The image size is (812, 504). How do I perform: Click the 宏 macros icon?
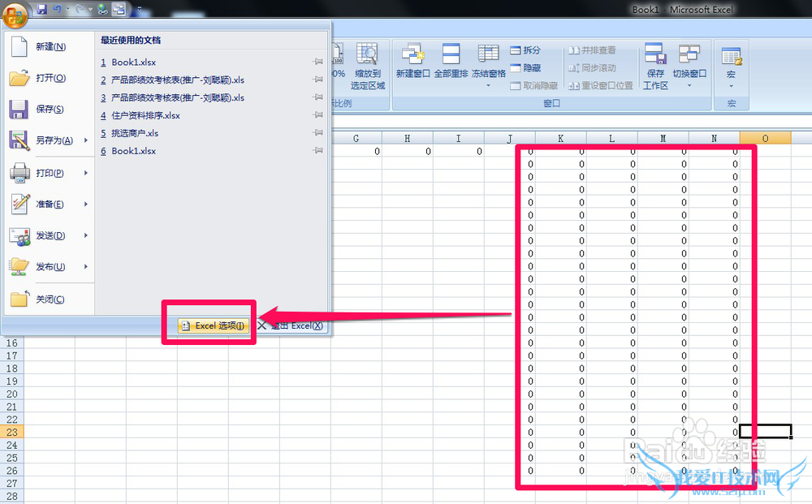point(732,56)
